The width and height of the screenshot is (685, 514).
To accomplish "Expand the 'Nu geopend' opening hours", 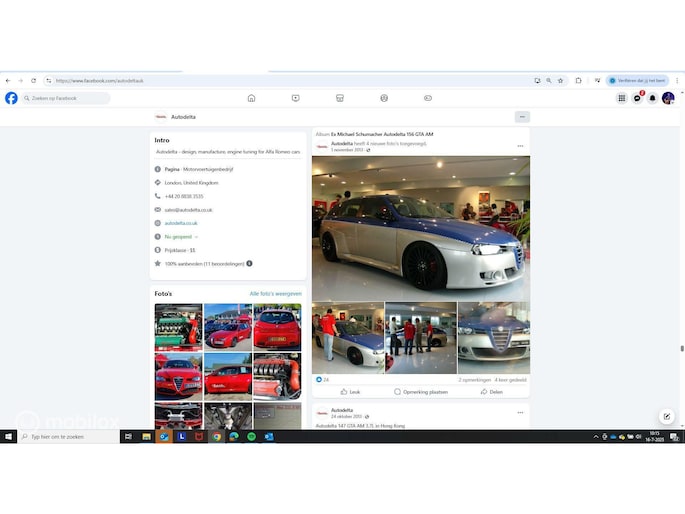I will click(x=182, y=237).
